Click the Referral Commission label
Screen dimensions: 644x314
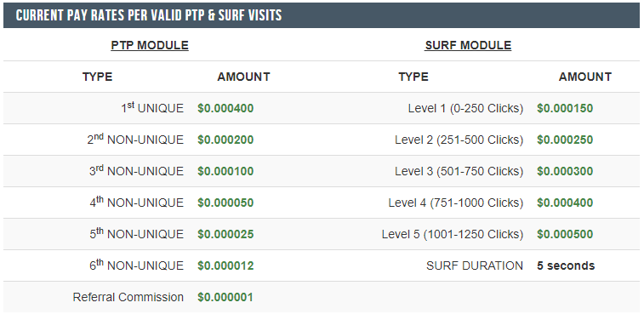tap(128, 297)
